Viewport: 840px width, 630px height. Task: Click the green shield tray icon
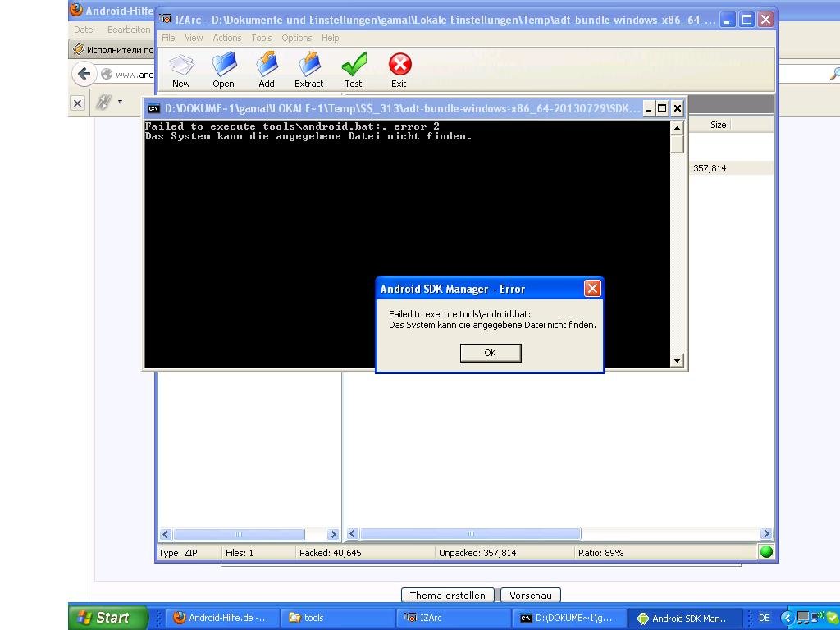(x=831, y=618)
